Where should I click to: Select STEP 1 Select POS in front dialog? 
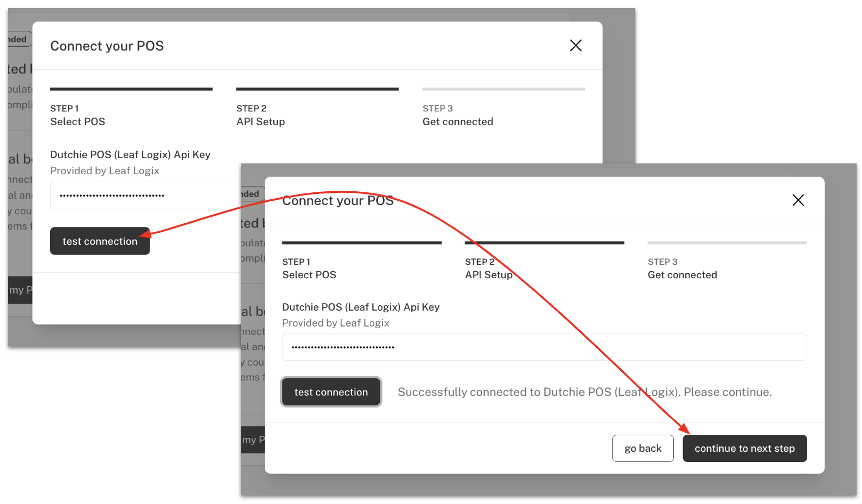[362, 261]
